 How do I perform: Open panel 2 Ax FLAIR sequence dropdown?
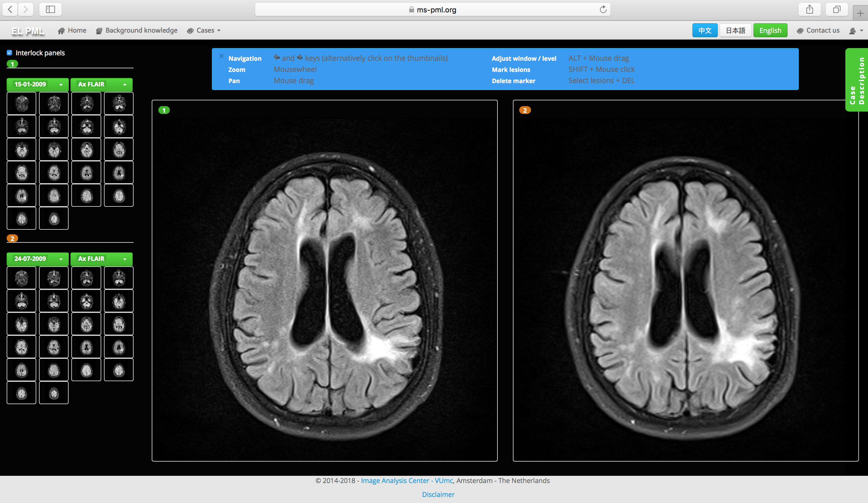coord(101,259)
